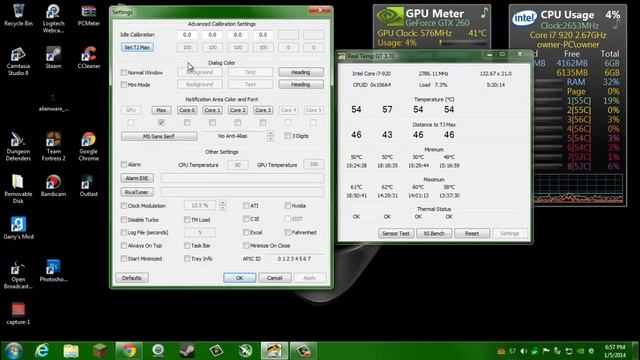Screen dimensions: 640x360
Task: Uncheck the Max notification checkbox
Action: click(x=161, y=122)
